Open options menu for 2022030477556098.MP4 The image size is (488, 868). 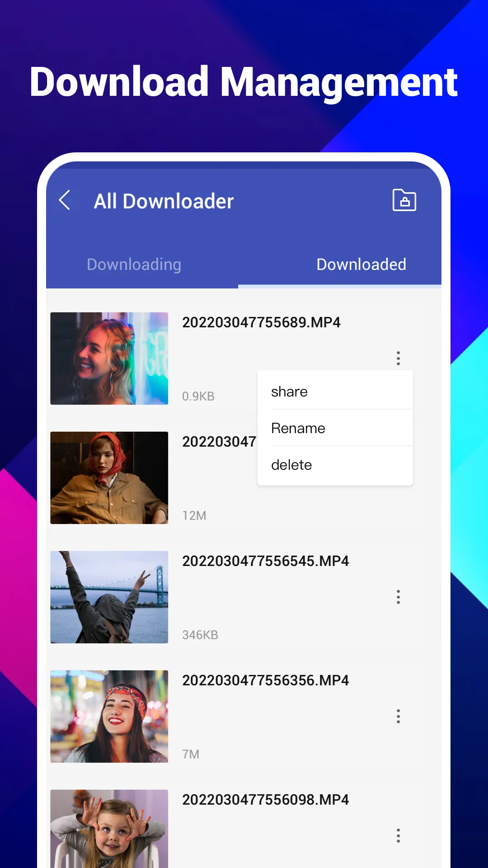(398, 835)
